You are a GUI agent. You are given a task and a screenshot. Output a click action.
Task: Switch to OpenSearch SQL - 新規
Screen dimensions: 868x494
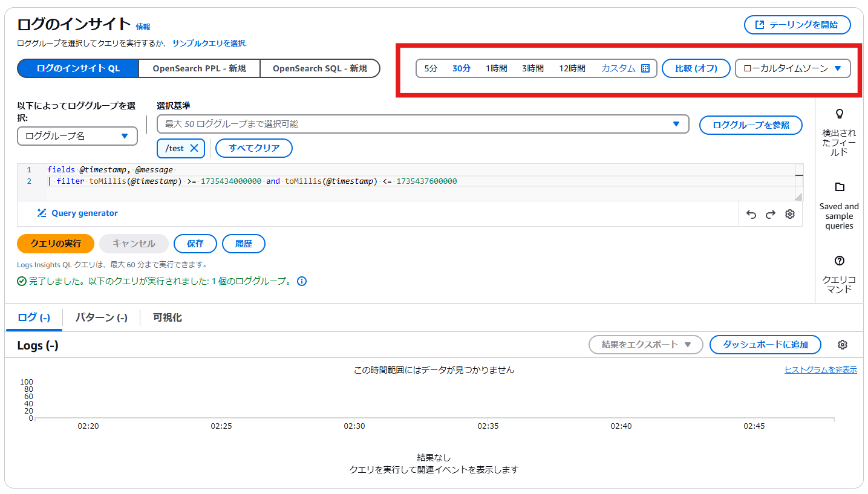(x=320, y=68)
